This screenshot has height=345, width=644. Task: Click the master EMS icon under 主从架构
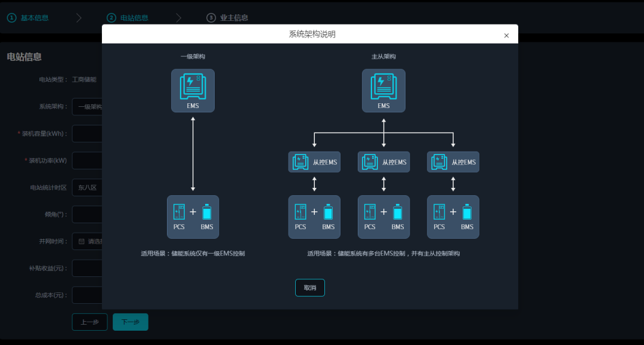click(383, 87)
